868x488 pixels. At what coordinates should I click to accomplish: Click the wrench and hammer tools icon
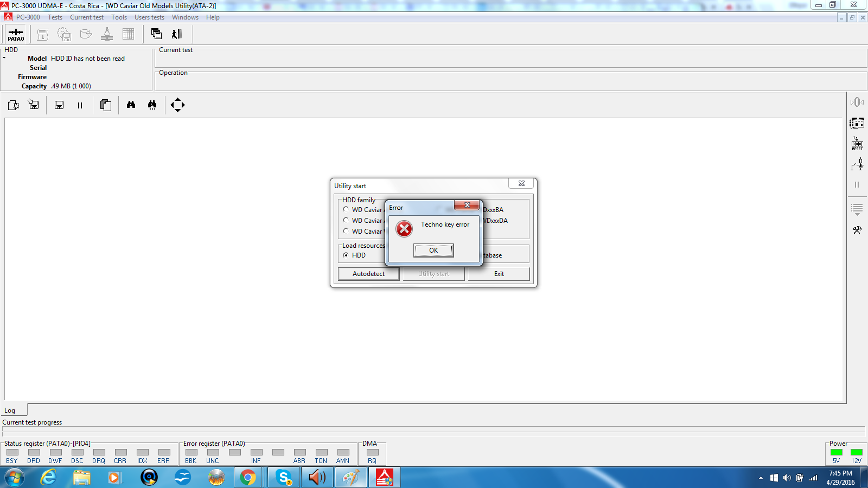click(x=857, y=230)
